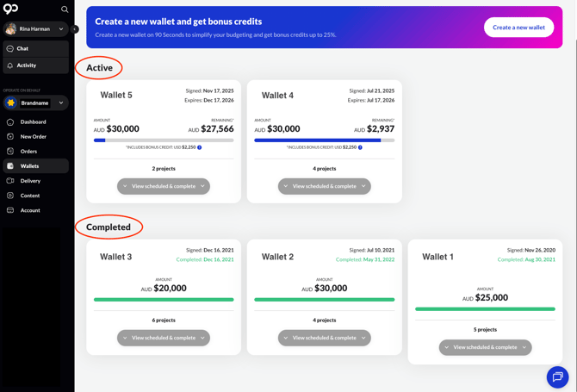Click Create a new wallet button
Screen dimensions: 577x392
coord(518,28)
